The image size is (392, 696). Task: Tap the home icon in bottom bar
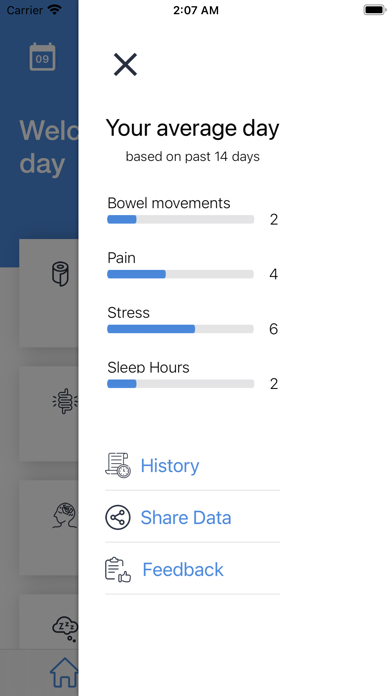(x=64, y=672)
